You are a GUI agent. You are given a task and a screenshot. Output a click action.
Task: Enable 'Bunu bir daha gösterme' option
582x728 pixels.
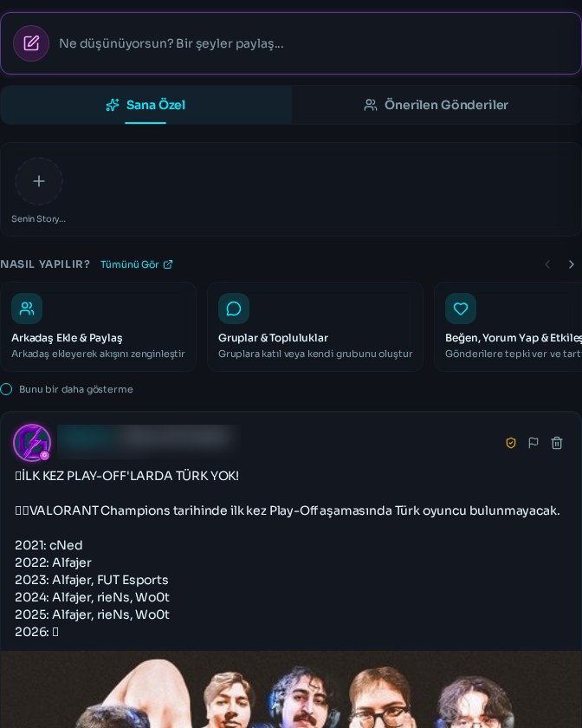tap(7, 389)
